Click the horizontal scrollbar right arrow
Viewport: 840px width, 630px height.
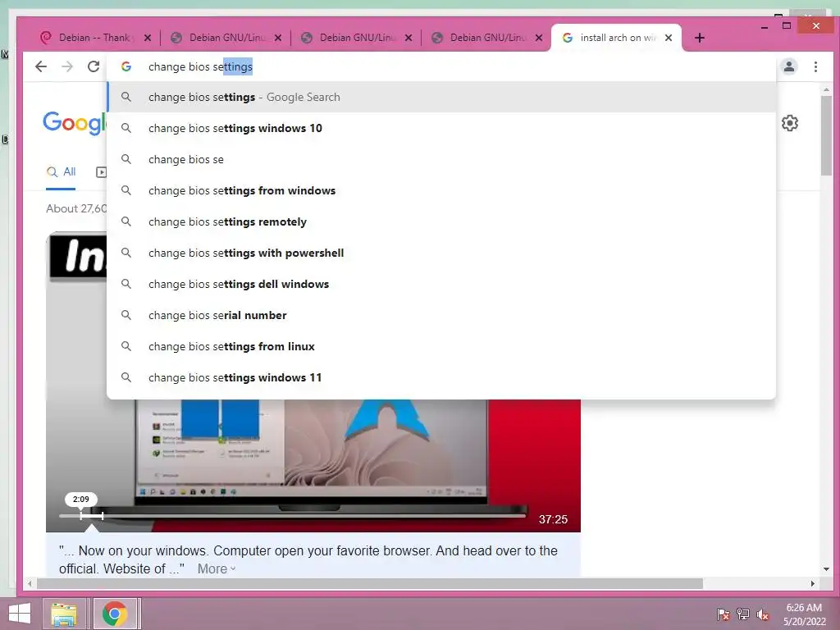point(813,583)
